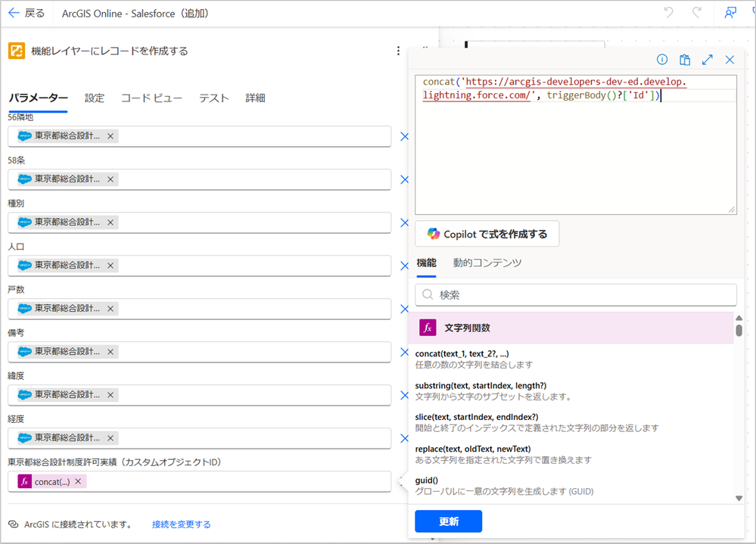756x544 pixels.
Task: Click the redo arrow in top toolbar
Action: pyautogui.click(x=696, y=14)
